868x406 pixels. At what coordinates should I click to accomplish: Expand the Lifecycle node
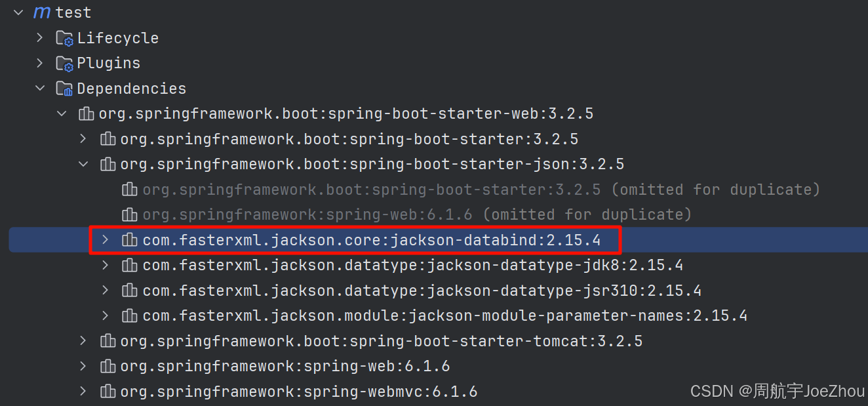pyautogui.click(x=39, y=38)
